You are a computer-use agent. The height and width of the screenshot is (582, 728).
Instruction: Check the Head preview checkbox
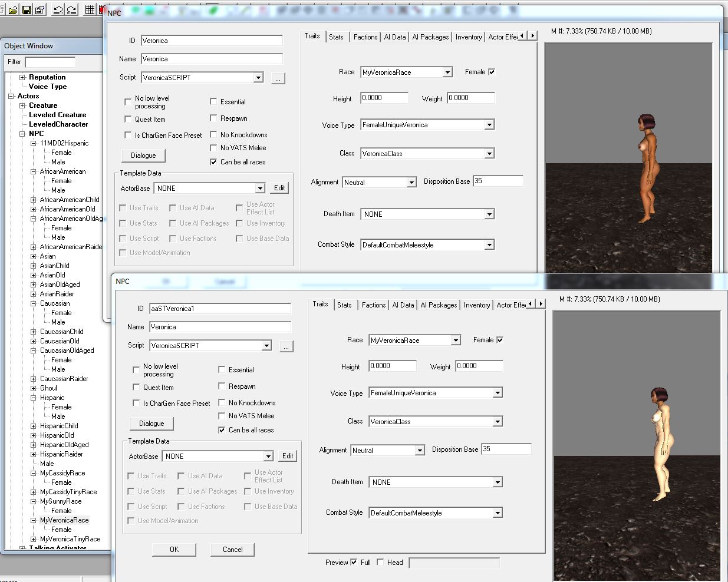tap(380, 562)
